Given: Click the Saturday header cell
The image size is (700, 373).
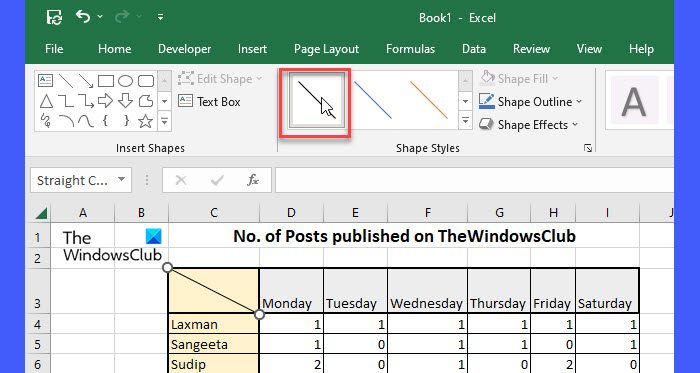Looking at the screenshot, I should click(607, 290).
